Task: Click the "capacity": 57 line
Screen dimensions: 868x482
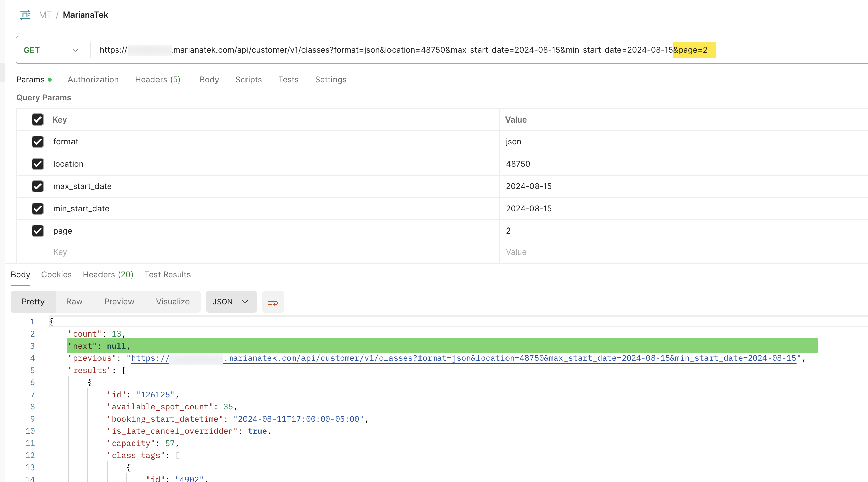Action: 143,444
